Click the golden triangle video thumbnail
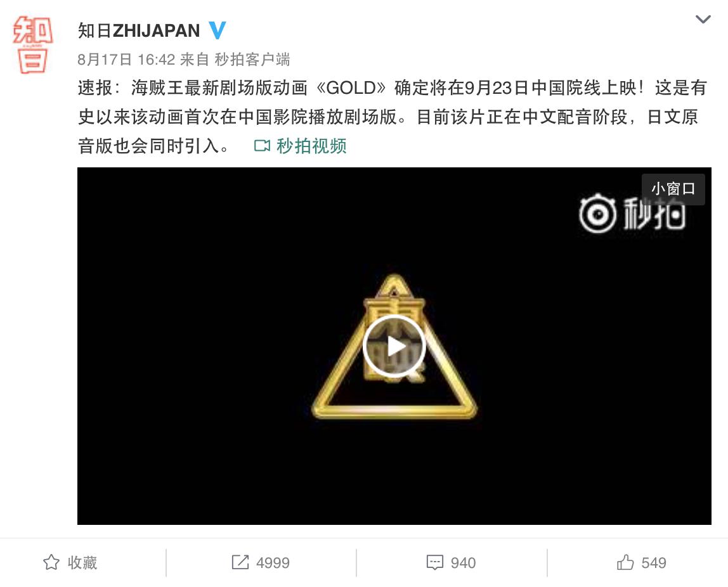The width and height of the screenshot is (728, 587). click(x=394, y=345)
